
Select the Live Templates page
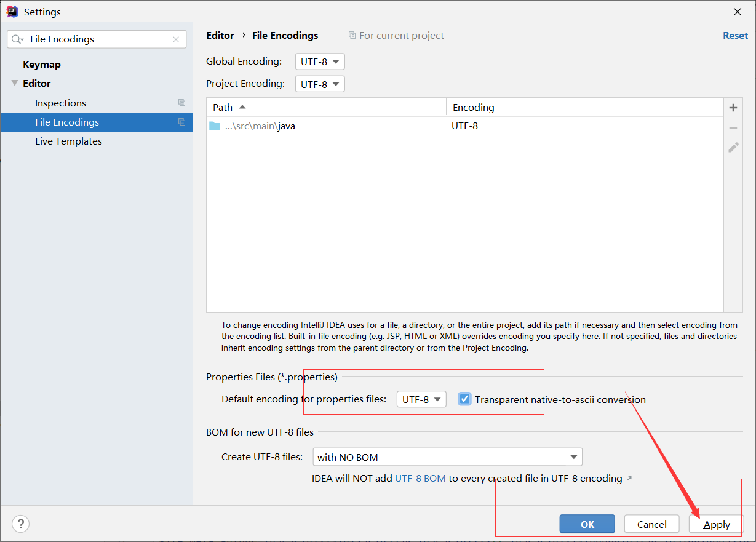click(x=68, y=141)
